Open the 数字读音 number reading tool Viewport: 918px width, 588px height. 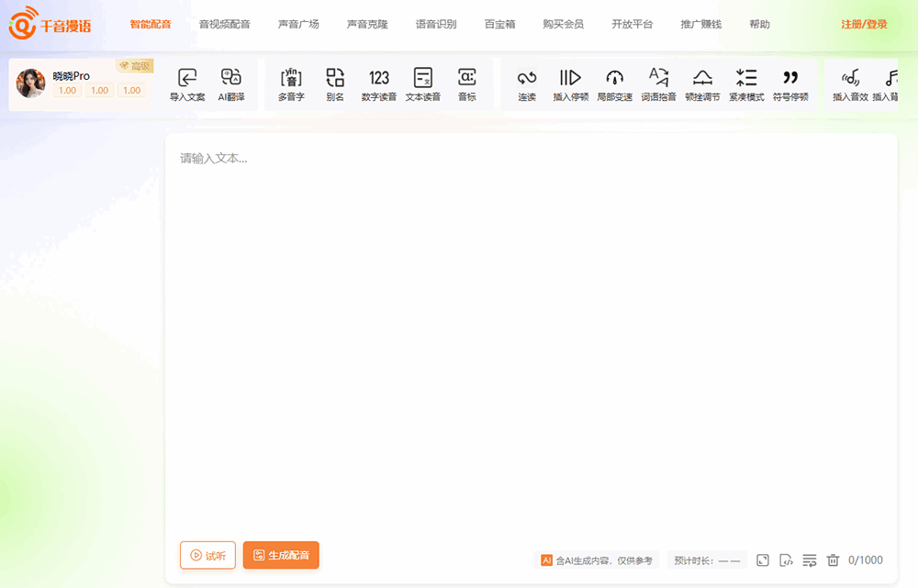(x=379, y=84)
